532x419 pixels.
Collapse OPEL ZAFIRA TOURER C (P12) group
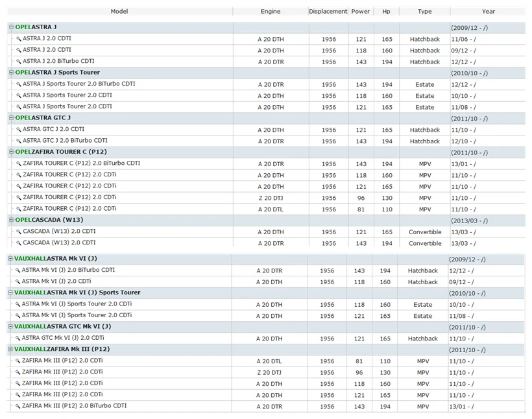click(12, 152)
